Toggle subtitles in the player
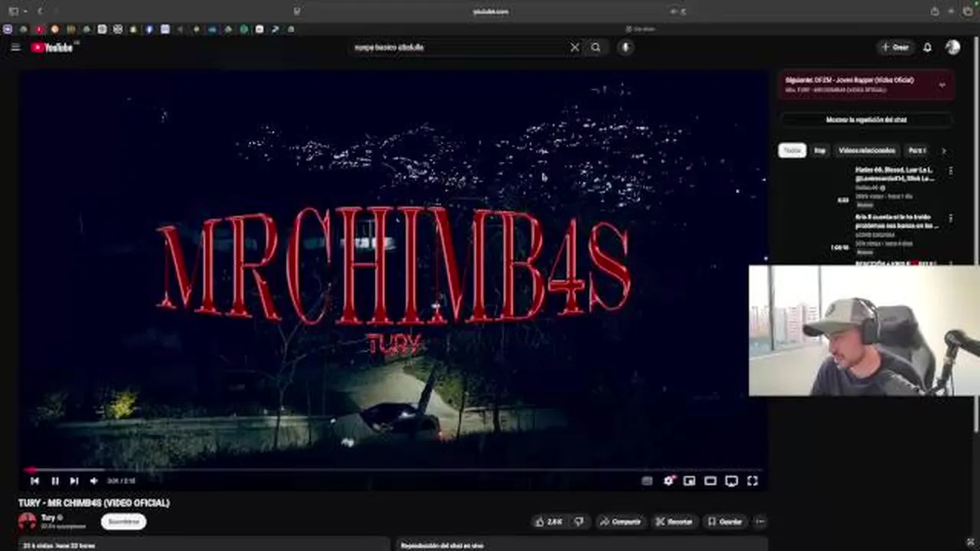The image size is (980, 551). [x=647, y=481]
